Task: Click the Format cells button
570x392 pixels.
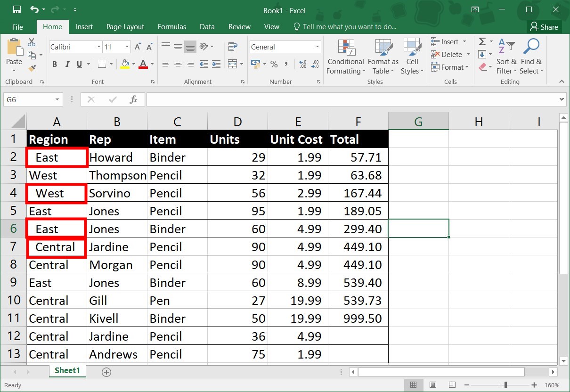Action: (450, 67)
